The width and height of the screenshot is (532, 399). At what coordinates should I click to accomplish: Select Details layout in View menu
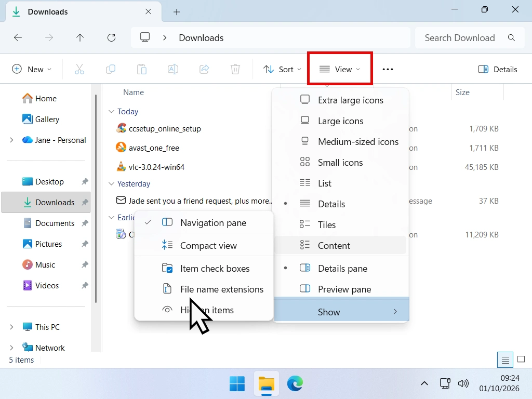340,204
